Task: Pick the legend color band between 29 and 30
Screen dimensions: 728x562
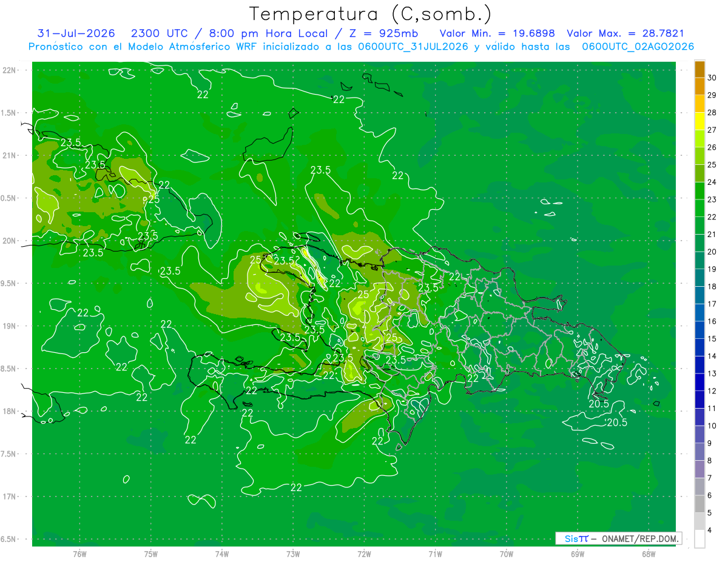Action: tap(699, 87)
